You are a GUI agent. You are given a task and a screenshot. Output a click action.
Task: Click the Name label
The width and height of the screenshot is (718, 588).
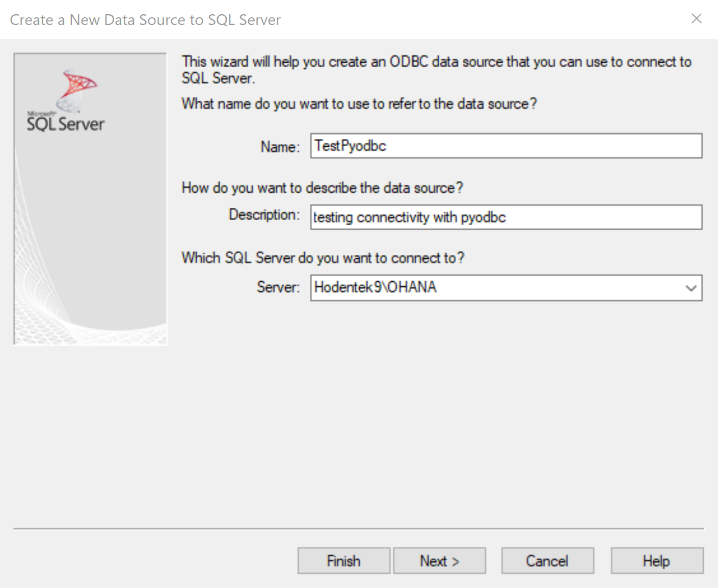click(x=279, y=147)
